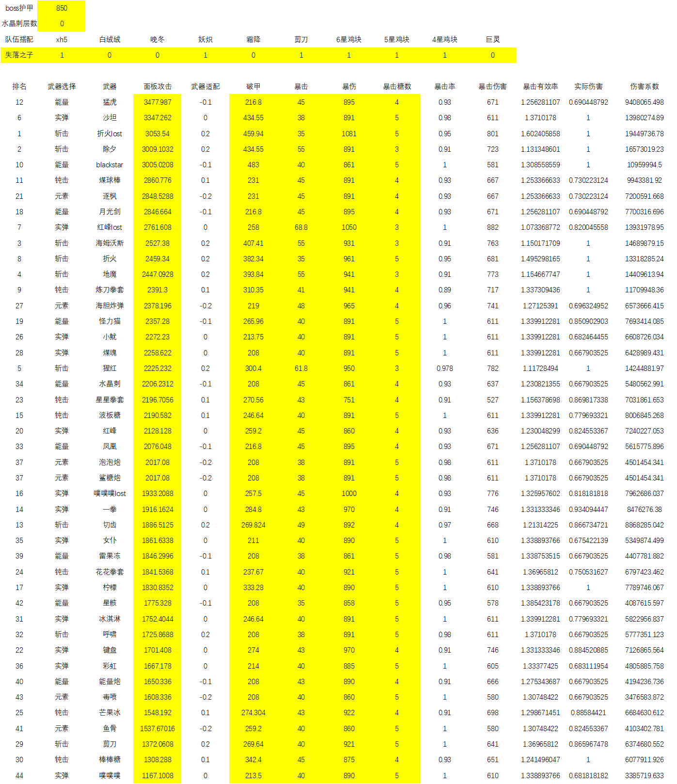Click the attack value 1537.67016
The image size is (677, 784).
coord(157,729)
